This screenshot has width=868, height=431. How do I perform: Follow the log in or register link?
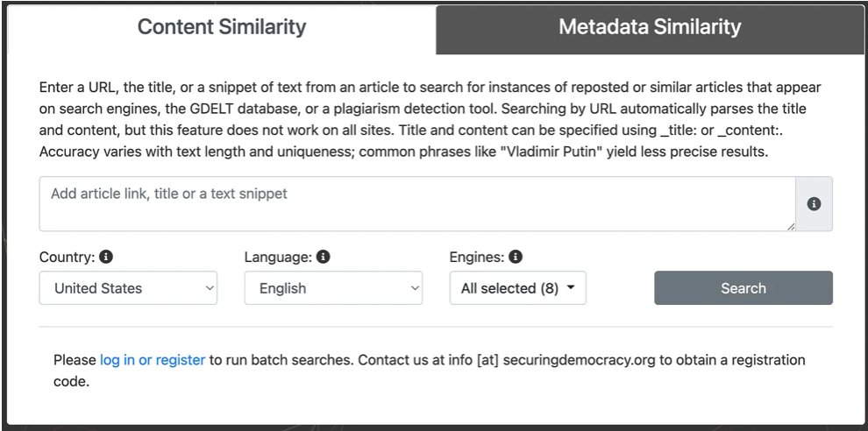(x=153, y=360)
